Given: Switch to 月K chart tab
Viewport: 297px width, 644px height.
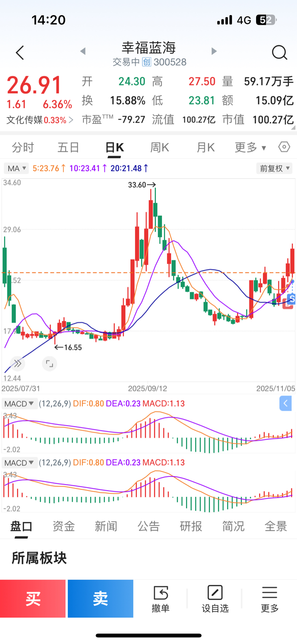Looking at the screenshot, I should (205, 148).
